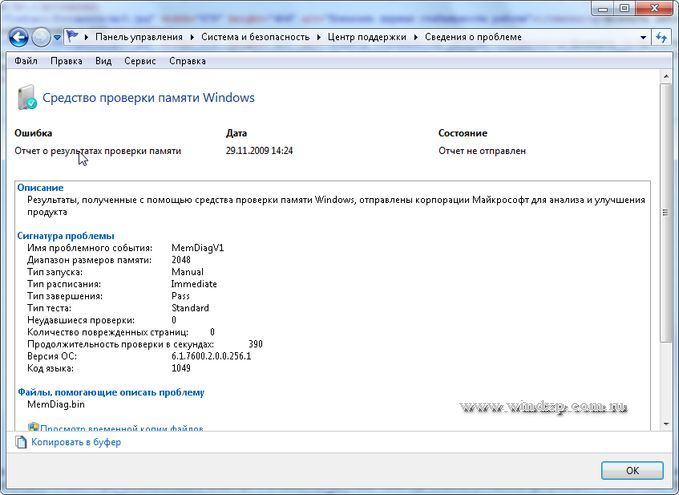Expand the arrow after Панель управления

click(192, 37)
